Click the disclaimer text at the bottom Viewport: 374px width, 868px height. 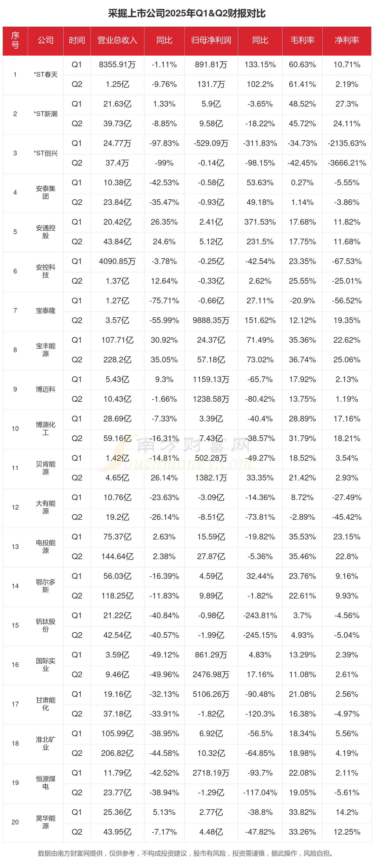187,853
